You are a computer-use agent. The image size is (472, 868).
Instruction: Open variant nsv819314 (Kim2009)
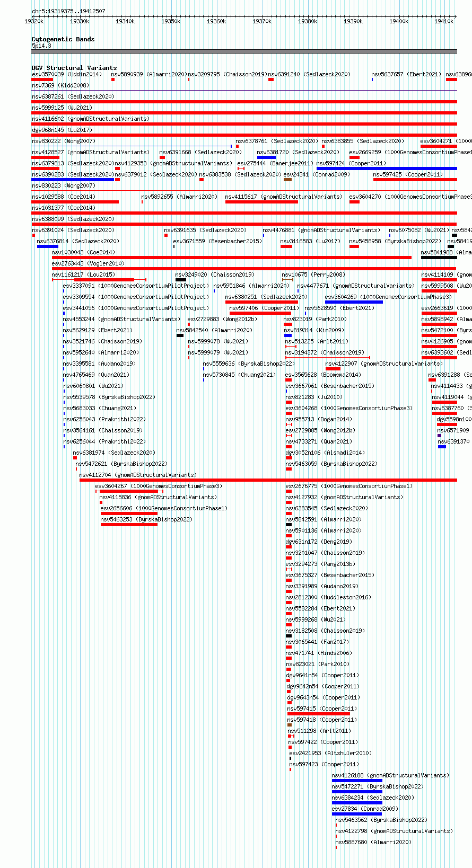[x=314, y=330]
